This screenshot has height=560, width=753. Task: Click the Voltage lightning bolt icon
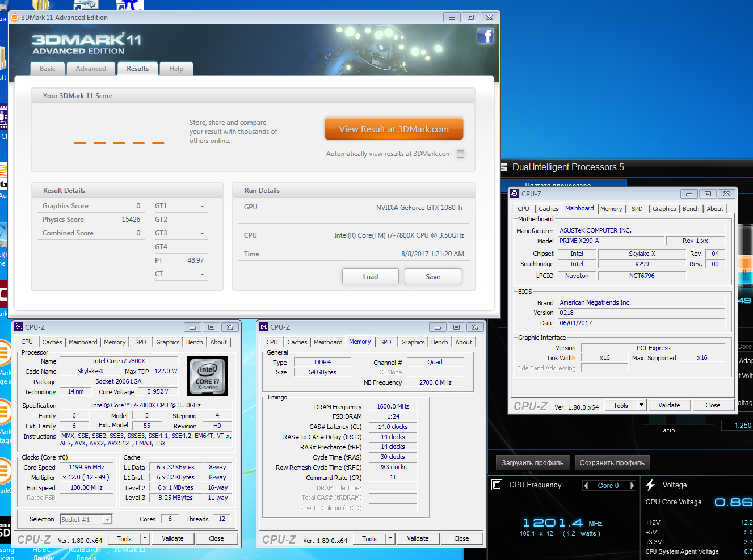(650, 485)
